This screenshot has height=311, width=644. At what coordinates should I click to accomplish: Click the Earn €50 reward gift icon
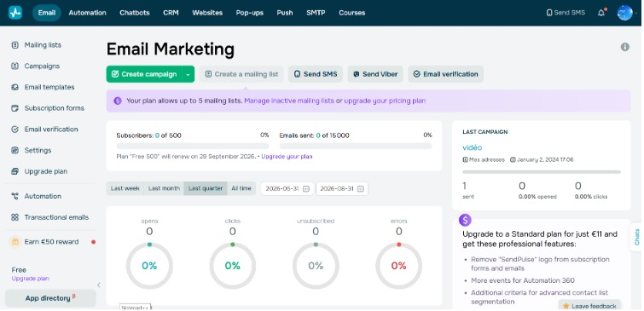click(15, 242)
